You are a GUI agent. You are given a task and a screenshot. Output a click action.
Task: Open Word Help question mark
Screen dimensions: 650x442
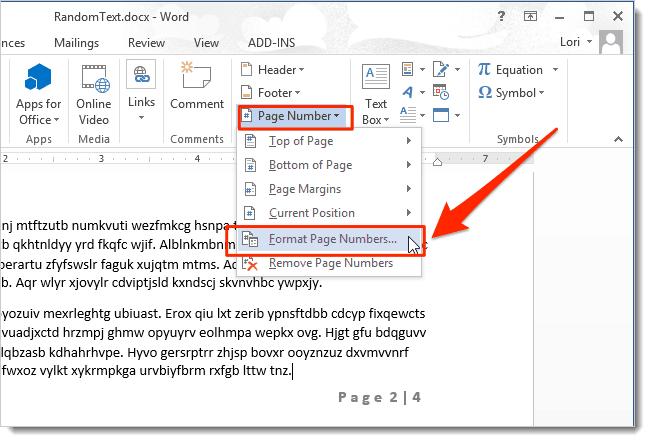point(502,17)
